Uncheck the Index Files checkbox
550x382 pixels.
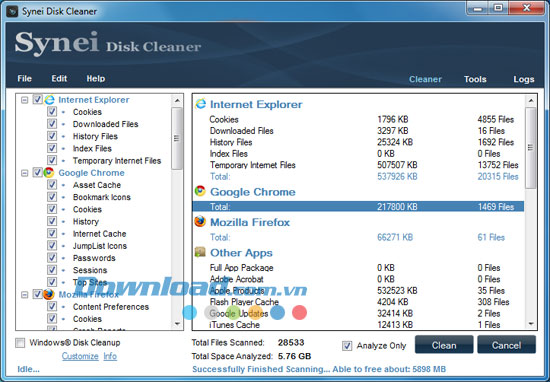click(52, 148)
